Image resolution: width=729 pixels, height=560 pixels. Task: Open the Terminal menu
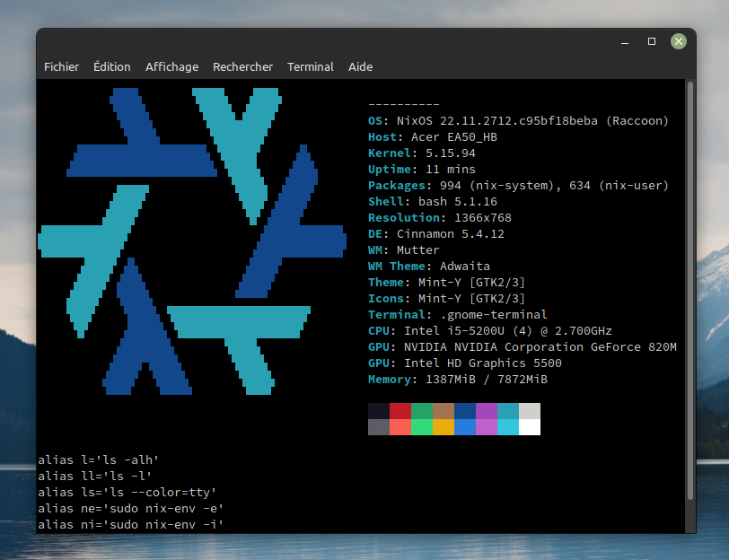tap(310, 66)
